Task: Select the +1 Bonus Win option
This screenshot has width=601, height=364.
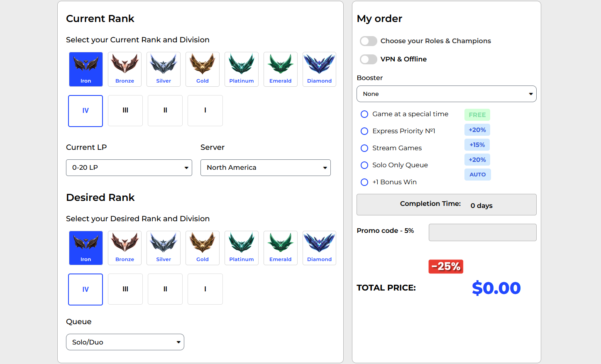Action: pos(364,182)
